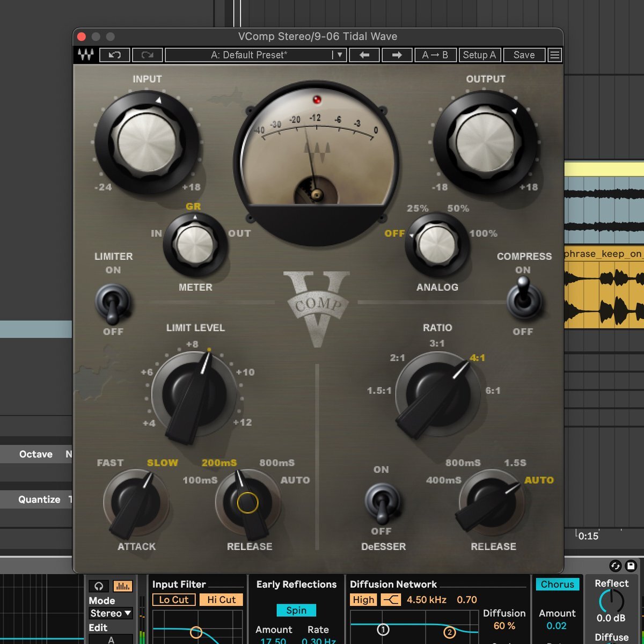This screenshot has height=644, width=644.
Task: Open the VComp hamburger menu
Action: [x=555, y=55]
